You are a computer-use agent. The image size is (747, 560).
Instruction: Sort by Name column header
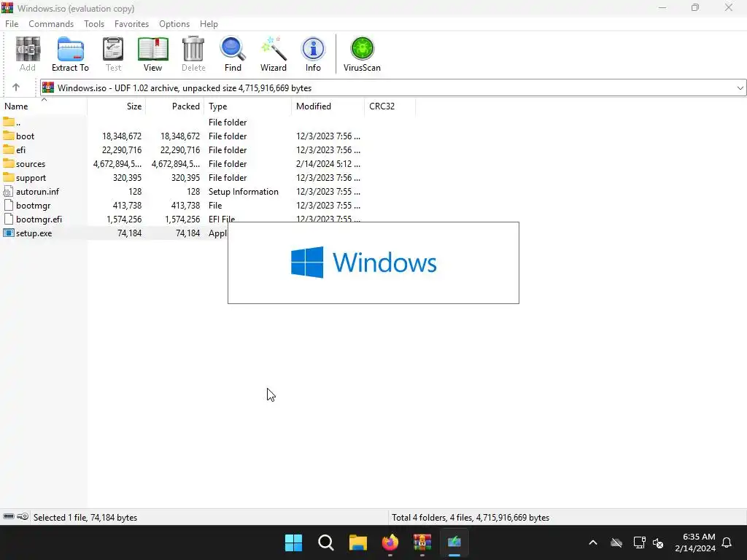click(x=44, y=106)
